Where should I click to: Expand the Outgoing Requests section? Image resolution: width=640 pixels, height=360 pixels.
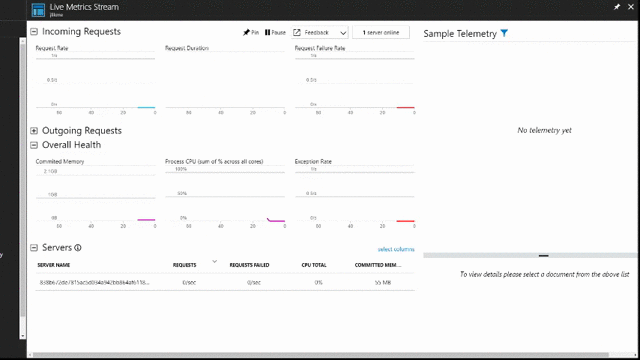[x=34, y=131]
